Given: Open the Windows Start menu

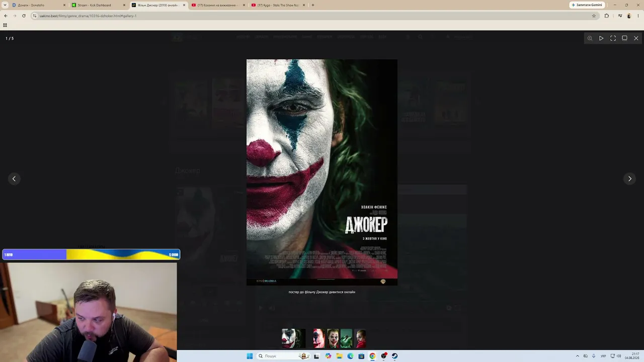Looking at the screenshot, I should pos(250,356).
